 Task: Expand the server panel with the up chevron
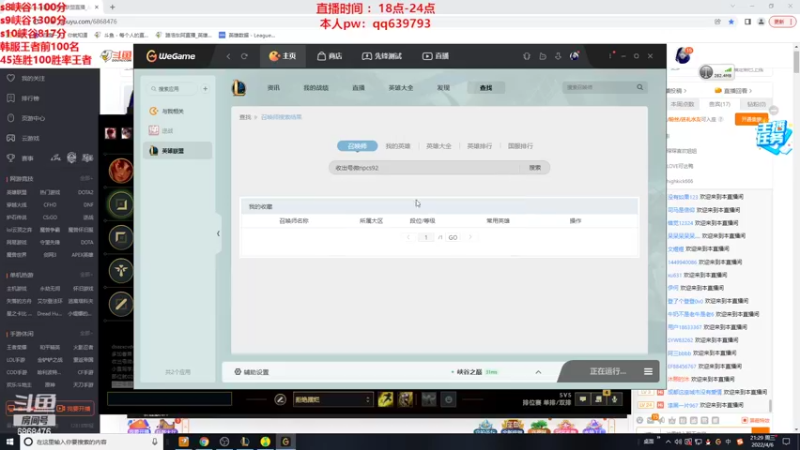(538, 372)
